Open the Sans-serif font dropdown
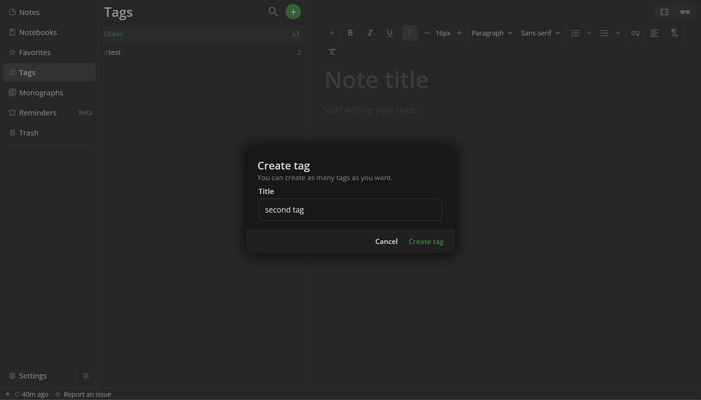 click(540, 33)
